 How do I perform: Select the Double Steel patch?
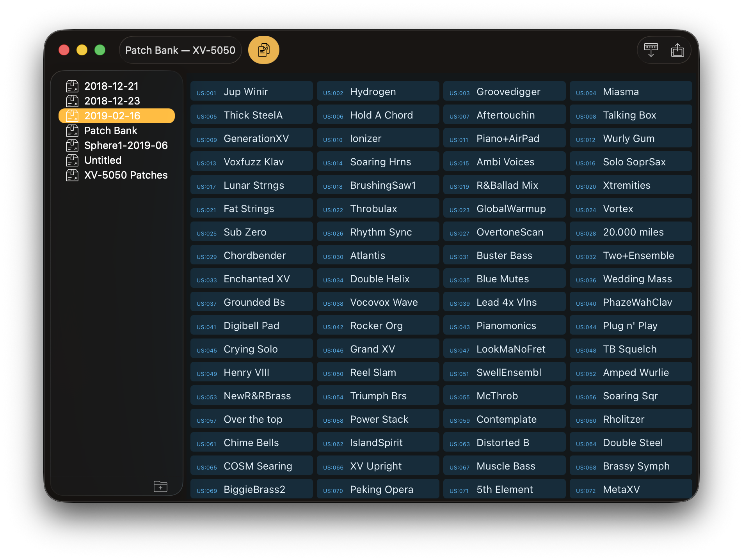(631, 442)
